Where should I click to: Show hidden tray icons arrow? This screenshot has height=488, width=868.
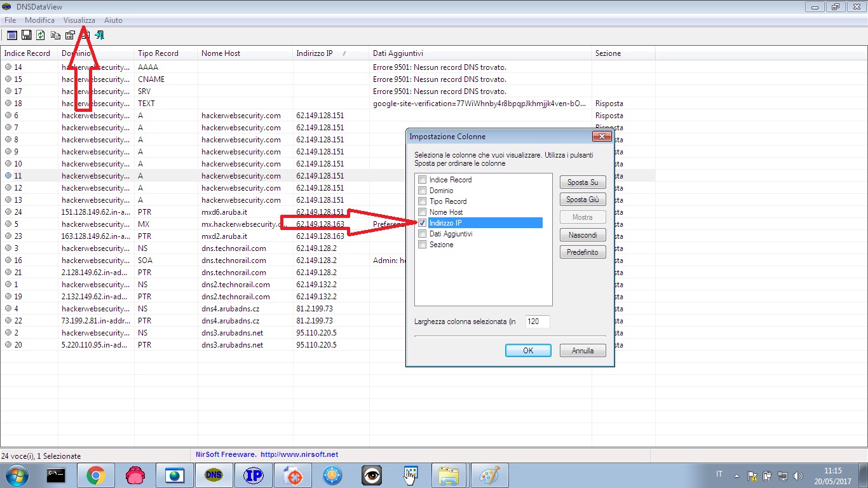pyautogui.click(x=736, y=475)
